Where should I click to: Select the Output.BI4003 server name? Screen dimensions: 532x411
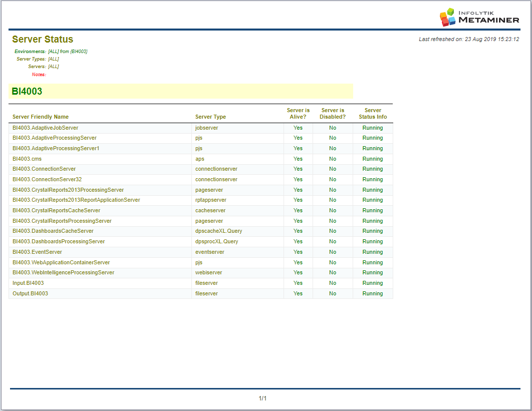[30, 294]
